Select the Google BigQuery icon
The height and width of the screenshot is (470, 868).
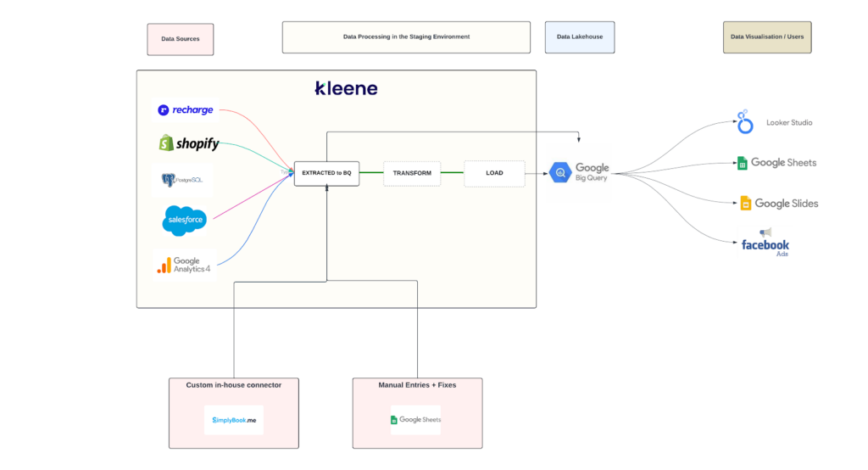coord(560,173)
